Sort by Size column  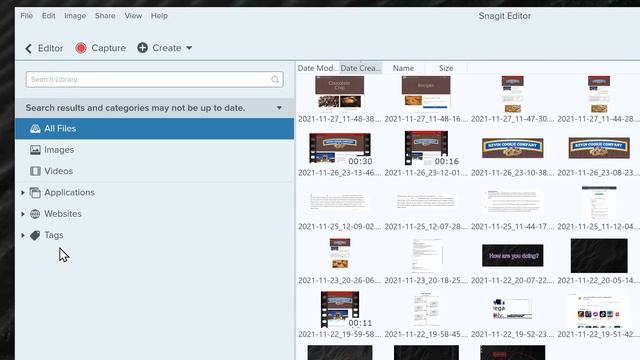click(446, 68)
